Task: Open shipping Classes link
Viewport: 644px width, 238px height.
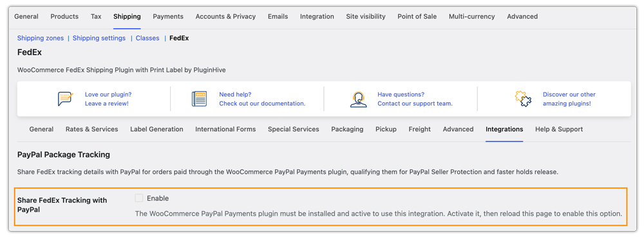Action: (x=147, y=38)
